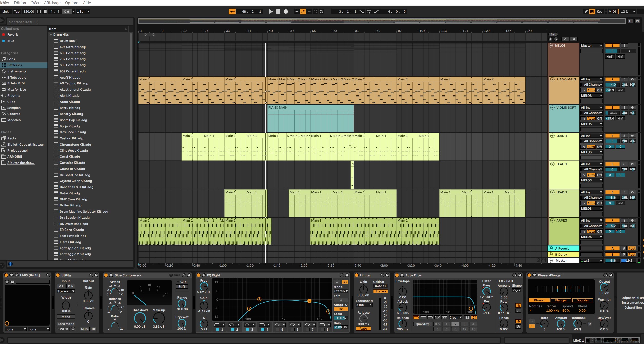
Task: Click the metronome button
Action: coord(66,12)
